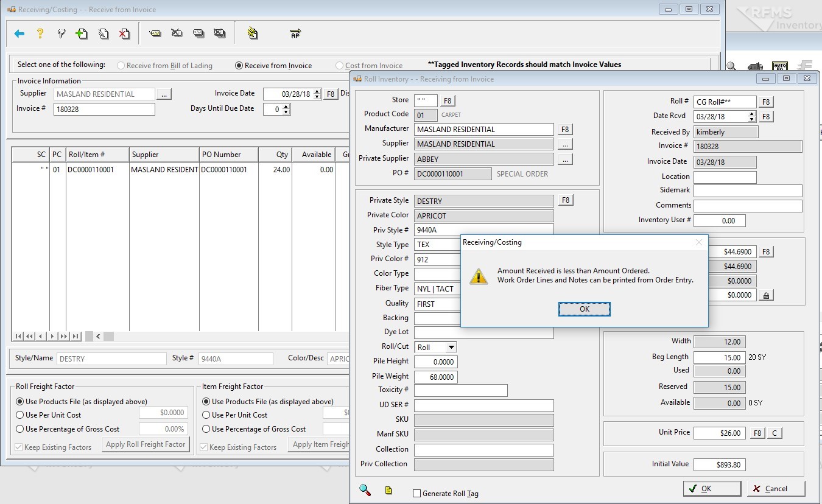The width and height of the screenshot is (822, 504).
Task: Click the Invoice # field with 180328
Action: click(104, 110)
